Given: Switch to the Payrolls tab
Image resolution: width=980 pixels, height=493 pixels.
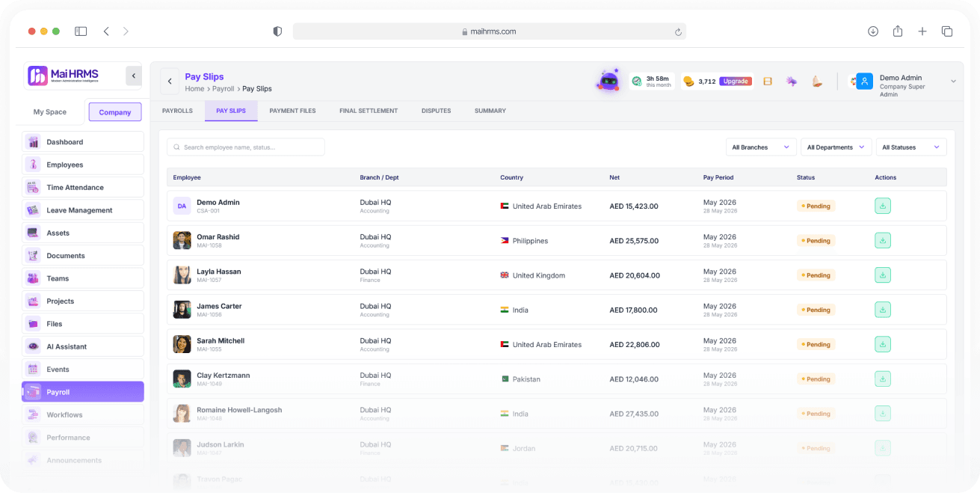Looking at the screenshot, I should (177, 111).
